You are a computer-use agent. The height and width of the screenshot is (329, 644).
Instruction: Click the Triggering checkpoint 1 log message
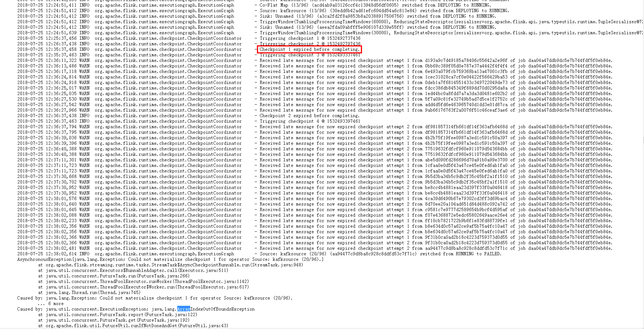coord(310,38)
